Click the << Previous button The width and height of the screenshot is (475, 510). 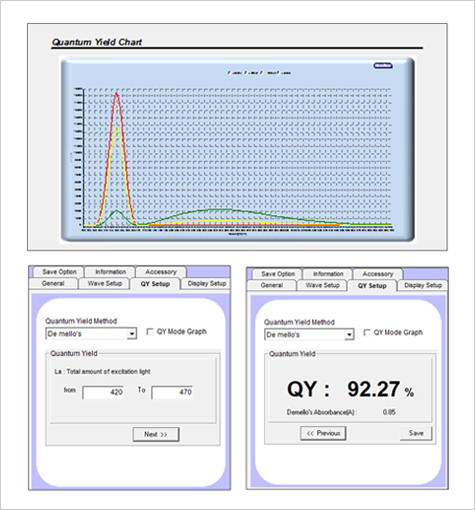pyautogui.click(x=323, y=433)
